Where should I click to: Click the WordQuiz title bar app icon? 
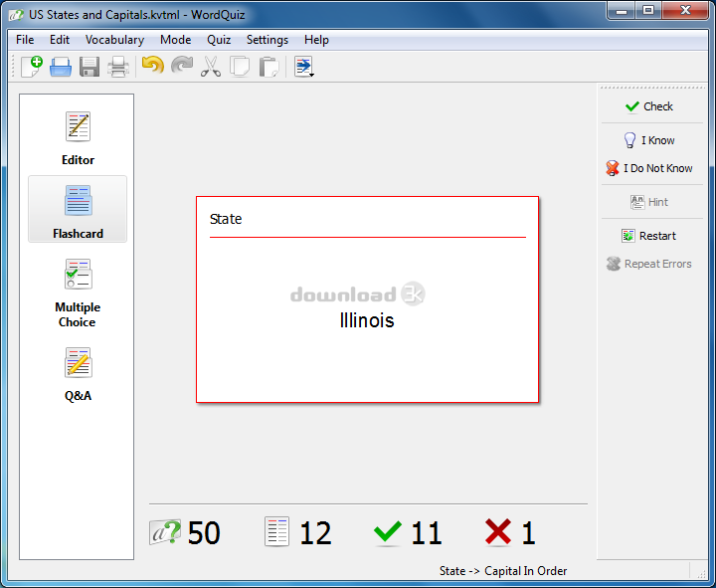click(16, 15)
